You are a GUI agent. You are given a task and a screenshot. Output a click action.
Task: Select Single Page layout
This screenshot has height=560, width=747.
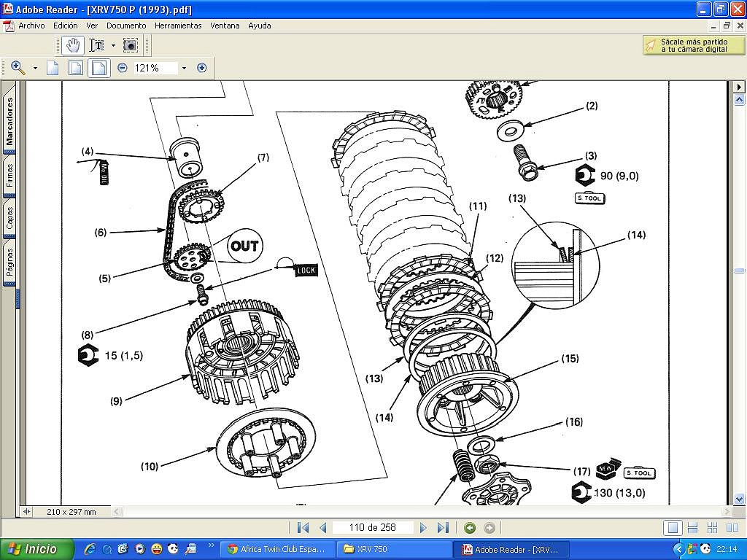[673, 528]
